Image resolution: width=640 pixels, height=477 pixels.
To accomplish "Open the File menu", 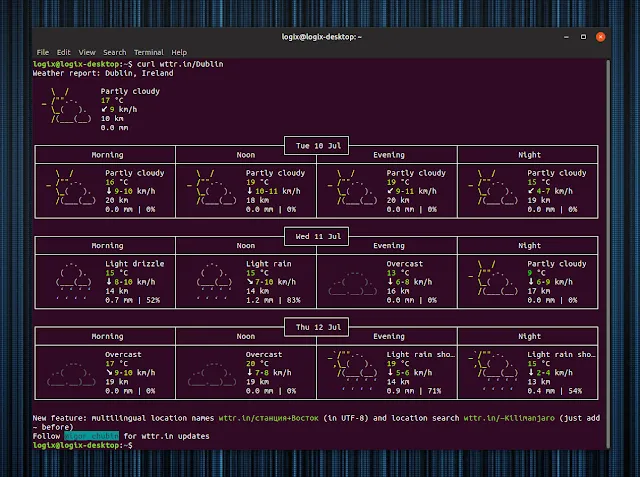I will click(x=42, y=52).
